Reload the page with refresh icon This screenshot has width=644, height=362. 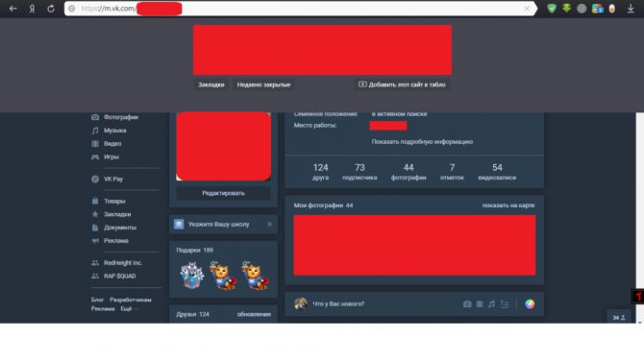coord(51,9)
